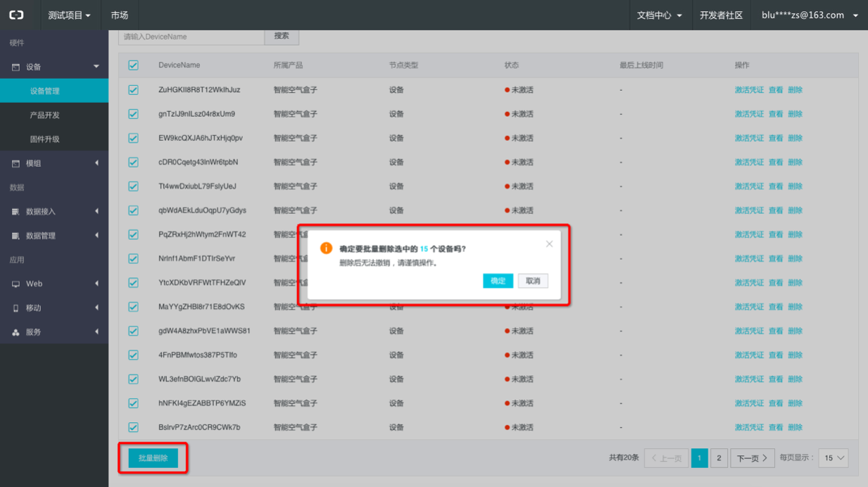The image size is (868, 487).
Task: Click the 数据管理 sidebar icon
Action: 16,236
